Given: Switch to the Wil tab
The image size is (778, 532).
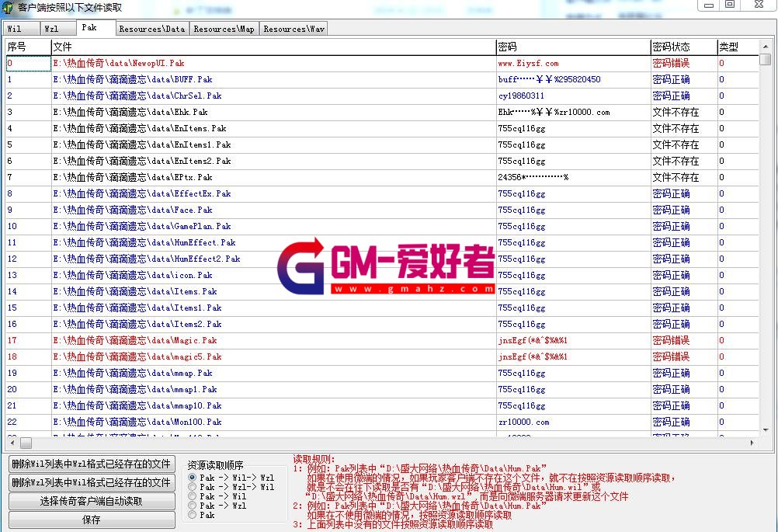Looking at the screenshot, I should tap(21, 29).
